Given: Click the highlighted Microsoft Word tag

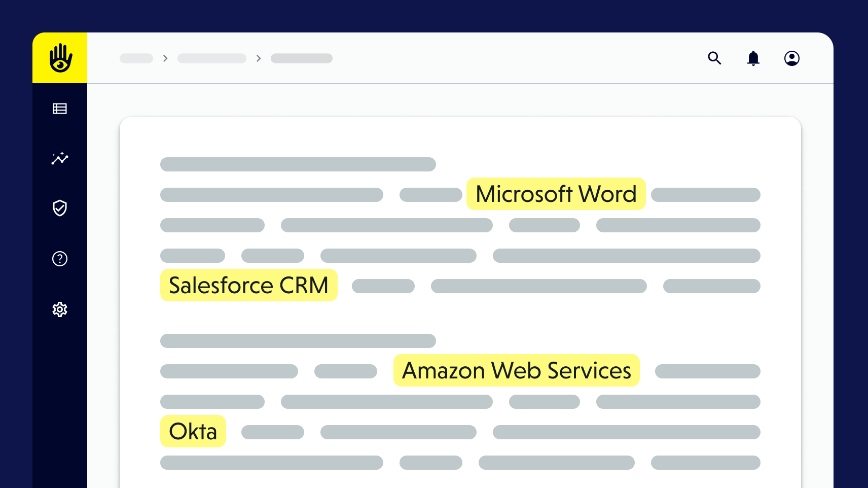Looking at the screenshot, I should 556,194.
